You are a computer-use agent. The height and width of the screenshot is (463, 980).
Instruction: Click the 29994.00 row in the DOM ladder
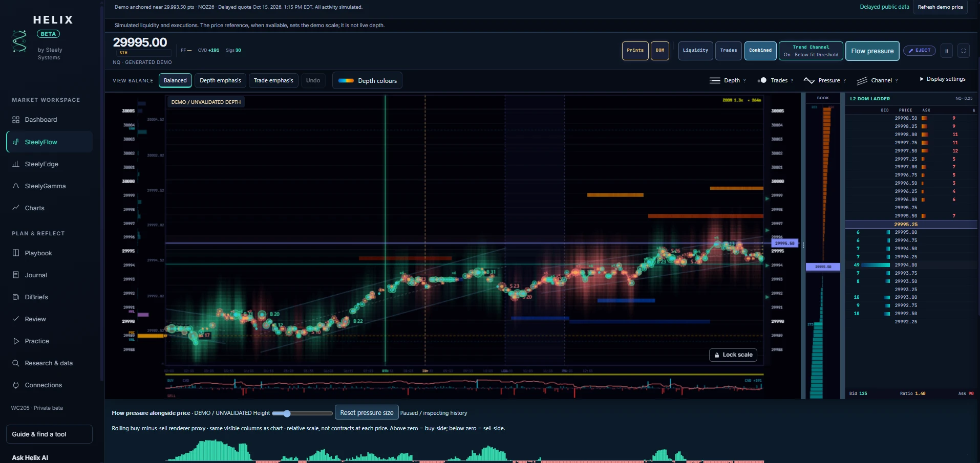click(911, 265)
